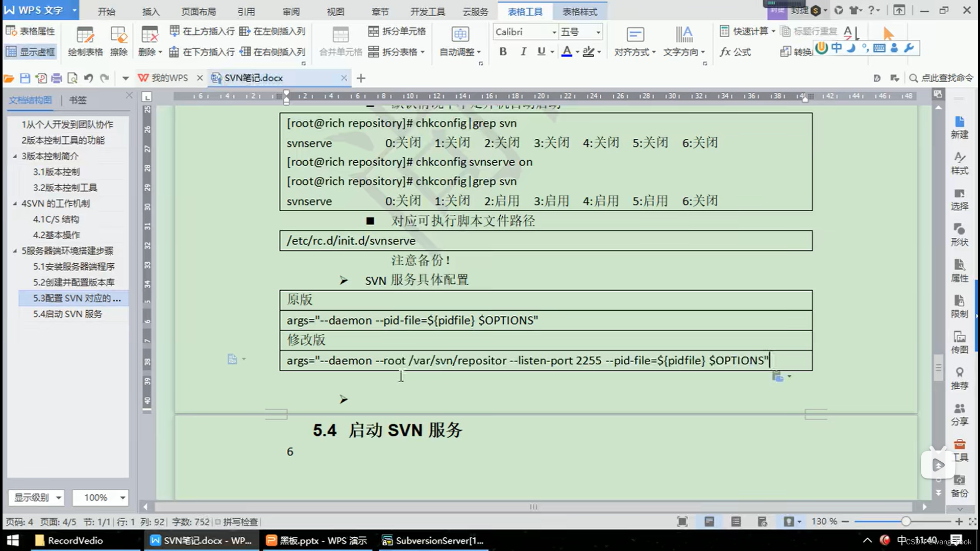This screenshot has width=980, height=551.
Task: Click the Save icon in quick toolbar
Action: 25,78
